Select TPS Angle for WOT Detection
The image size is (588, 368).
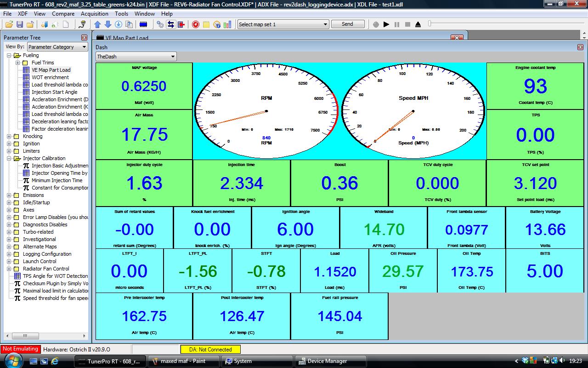tap(55, 276)
